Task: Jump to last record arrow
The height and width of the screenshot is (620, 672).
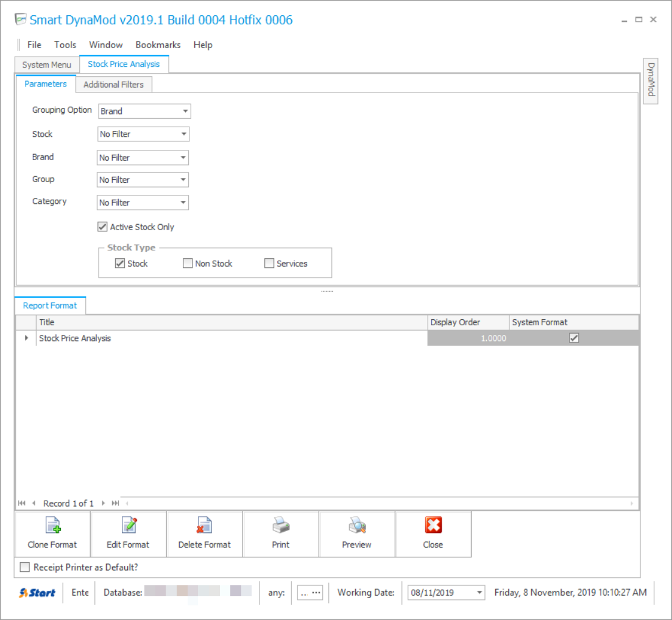Action: tap(115, 503)
